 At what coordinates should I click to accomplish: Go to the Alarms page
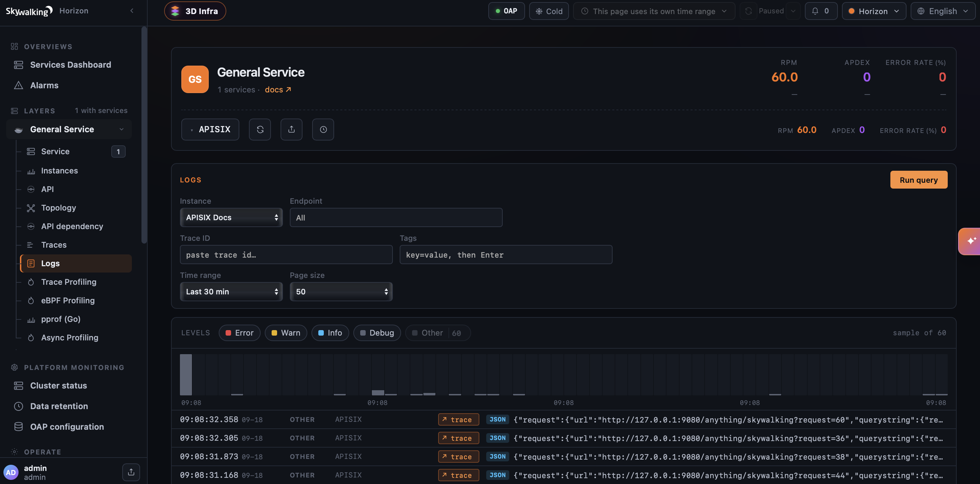[x=44, y=85]
